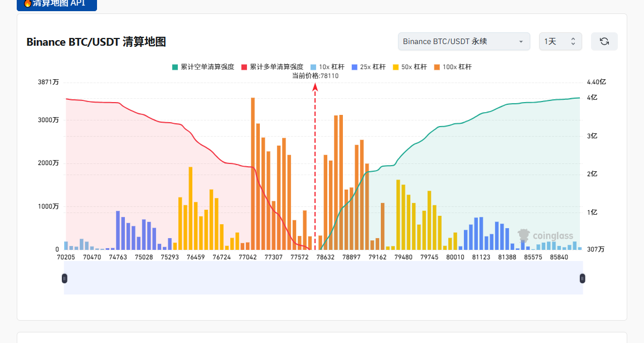This screenshot has height=343, width=644.
Task: Toggle the 10x 杠杆 legend item
Action: (x=327, y=67)
